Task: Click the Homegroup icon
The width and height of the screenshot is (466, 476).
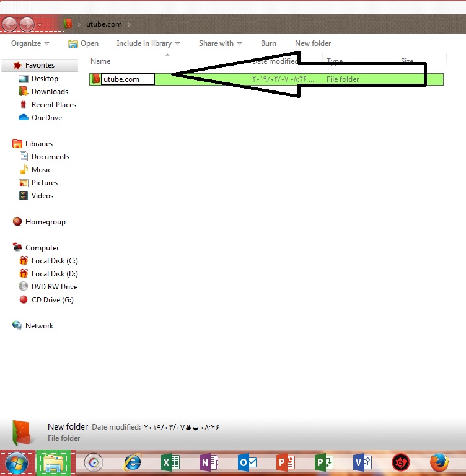Action: [x=17, y=222]
